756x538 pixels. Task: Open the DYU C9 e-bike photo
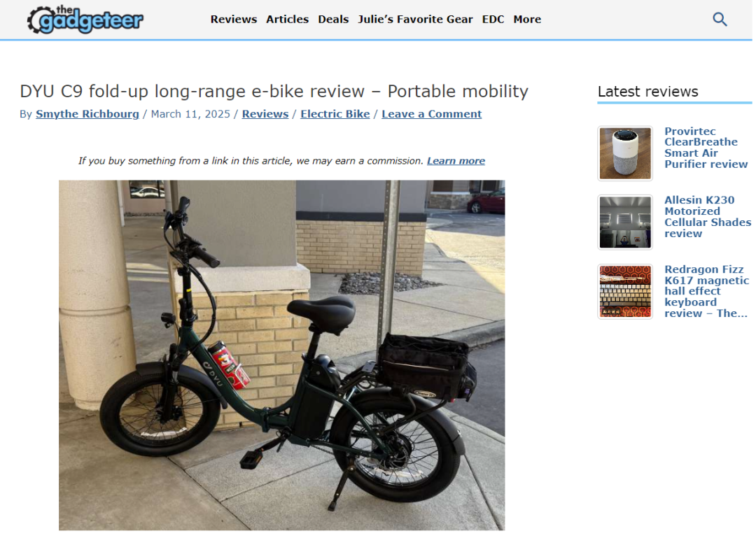[281, 355]
